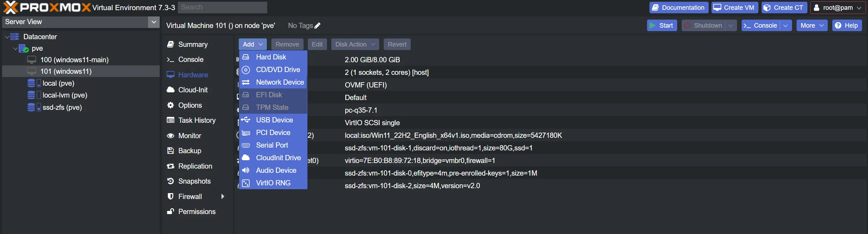Open the More dropdown menu

[812, 26]
